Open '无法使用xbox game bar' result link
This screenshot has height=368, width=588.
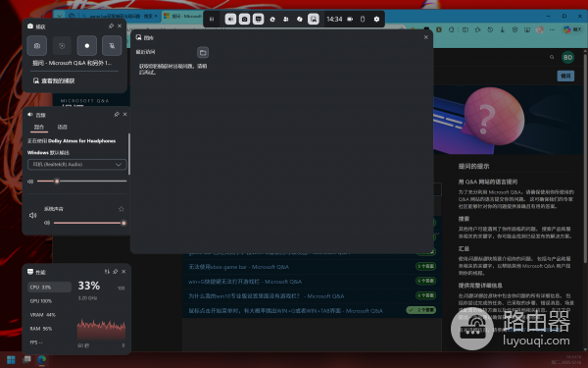[238, 267]
